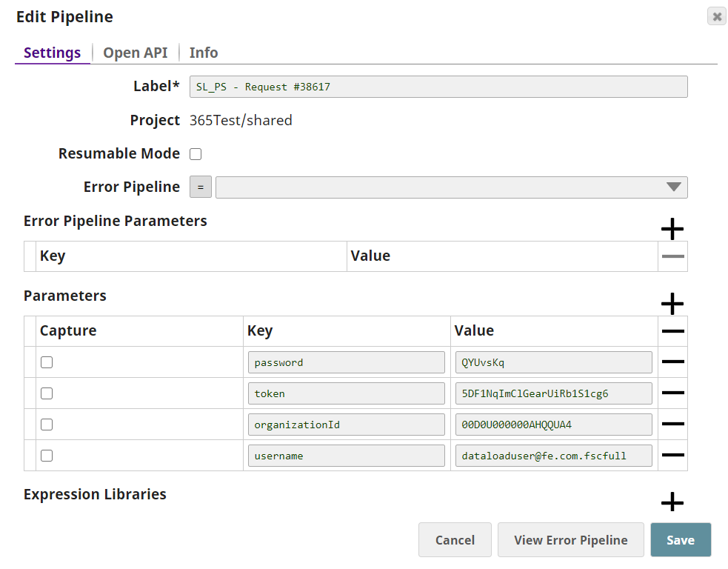Check Capture for the password parameter
The image size is (728, 569).
47,362
